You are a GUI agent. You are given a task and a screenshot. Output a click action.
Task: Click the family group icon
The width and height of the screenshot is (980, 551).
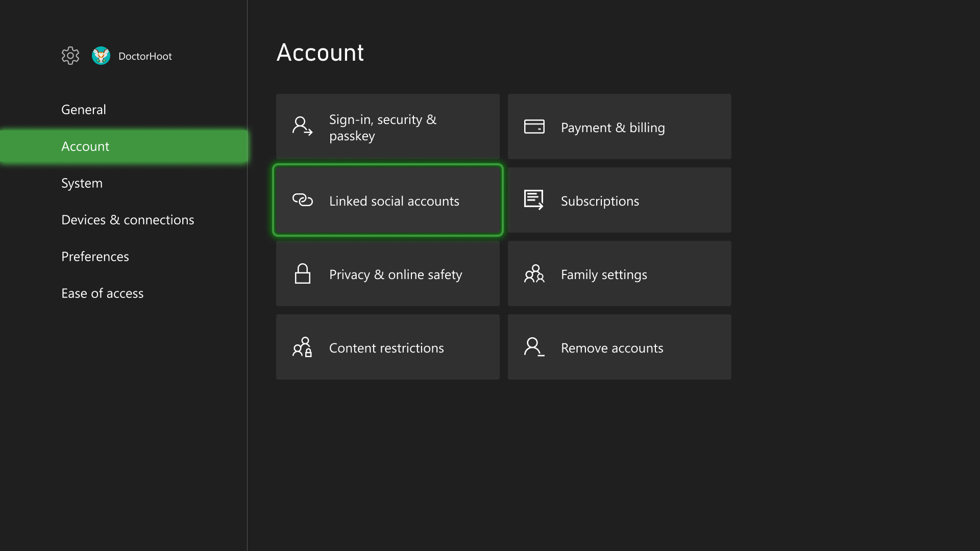pos(534,274)
